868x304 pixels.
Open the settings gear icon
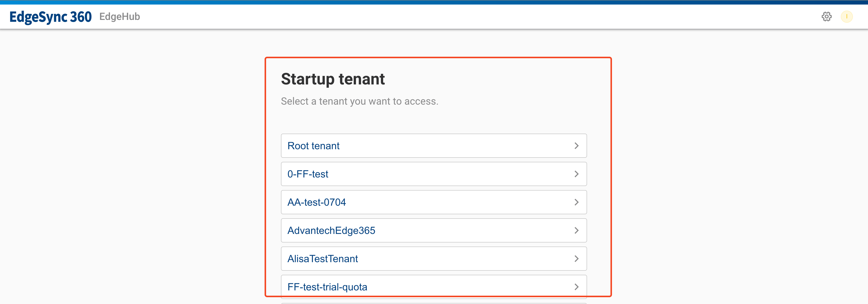[827, 17]
